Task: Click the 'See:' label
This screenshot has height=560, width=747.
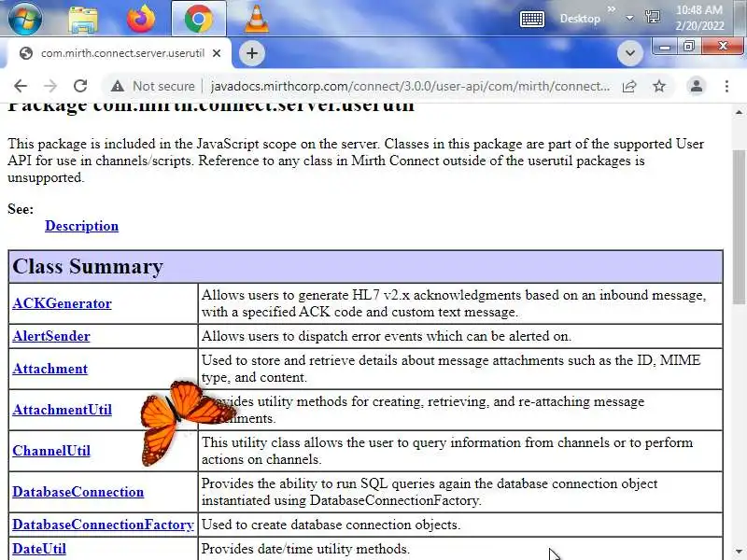Action: 21,209
